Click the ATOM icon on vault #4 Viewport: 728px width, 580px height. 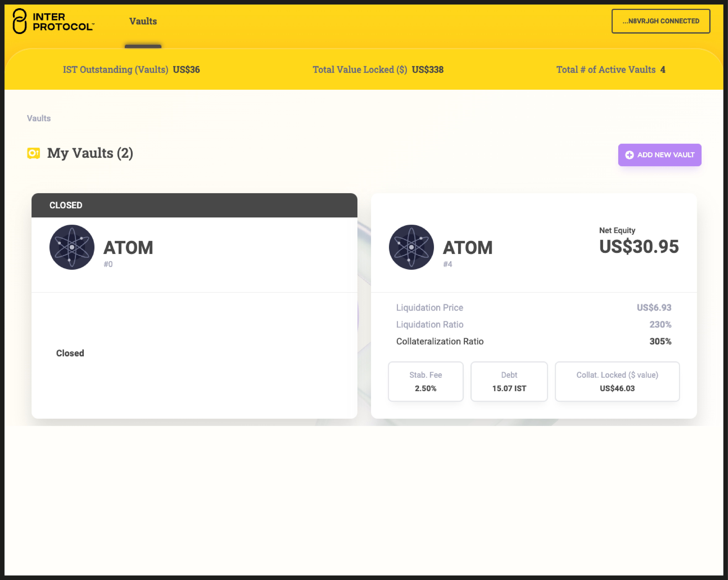click(411, 247)
